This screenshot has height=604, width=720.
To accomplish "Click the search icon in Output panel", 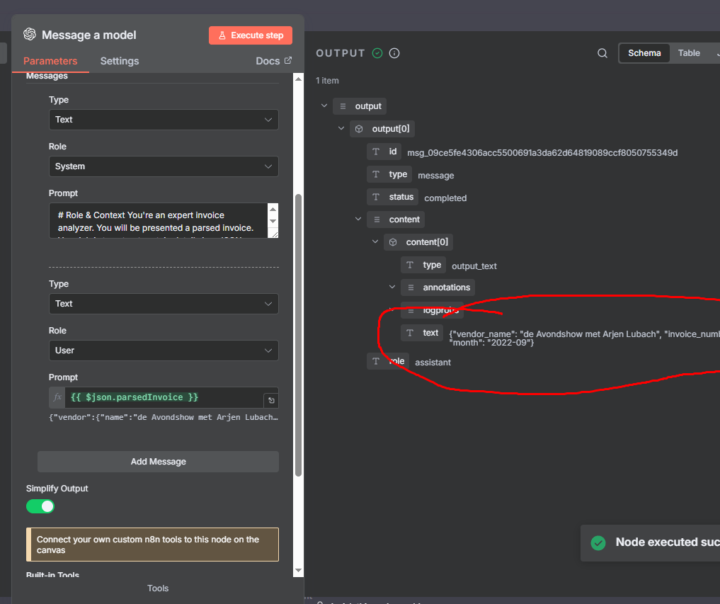I will point(602,53).
